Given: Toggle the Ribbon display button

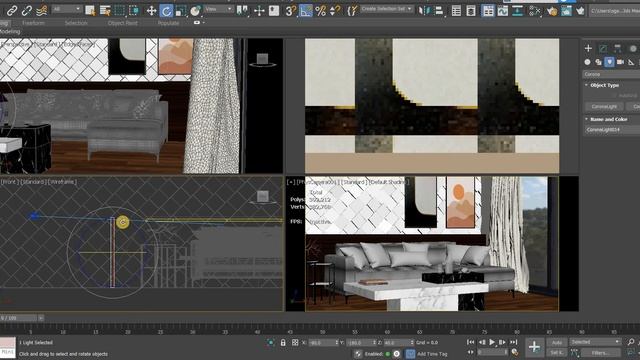Looking at the screenshot, I should point(488,11).
